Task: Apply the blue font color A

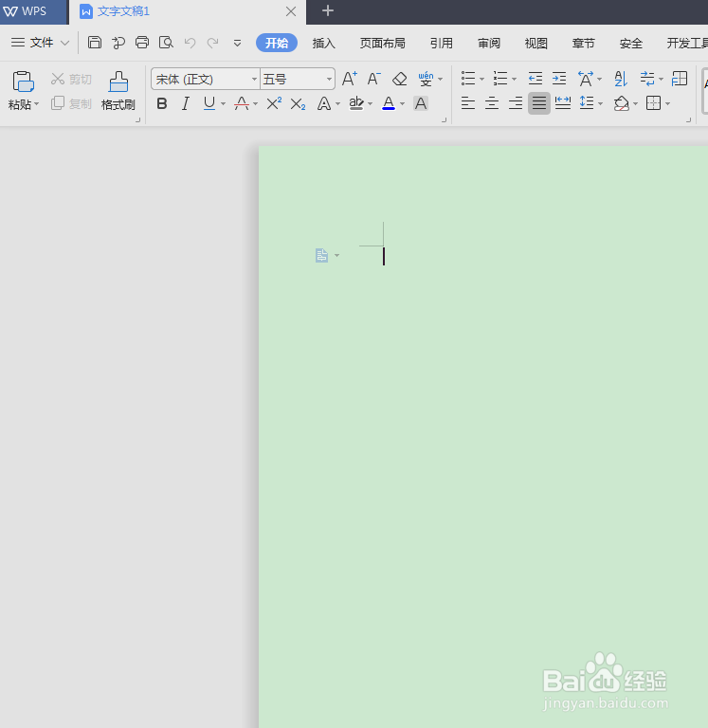Action: click(389, 103)
